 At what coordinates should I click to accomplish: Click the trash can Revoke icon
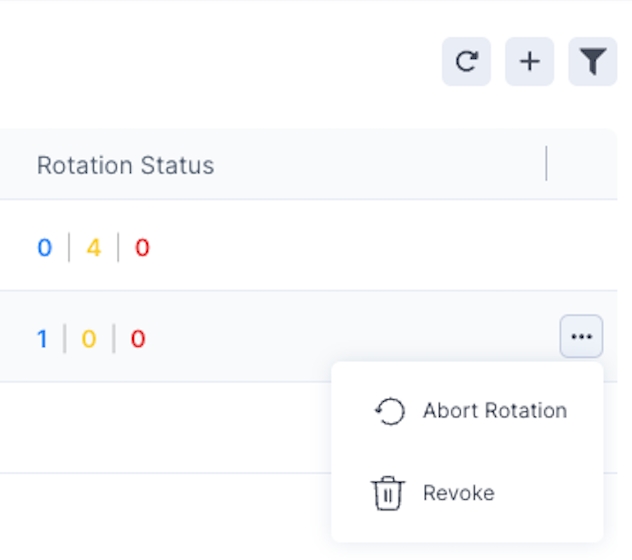(x=387, y=493)
